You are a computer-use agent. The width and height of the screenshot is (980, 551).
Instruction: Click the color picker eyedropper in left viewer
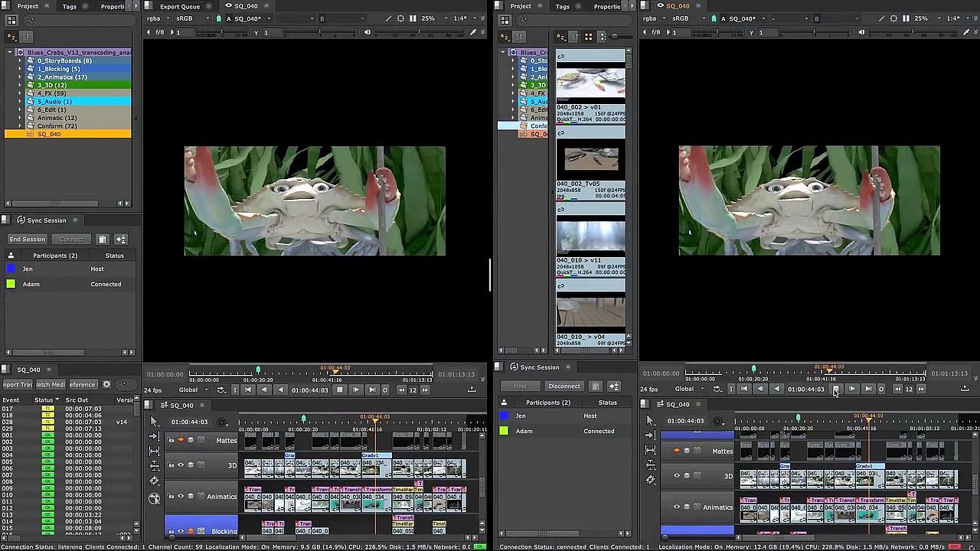[x=473, y=32]
